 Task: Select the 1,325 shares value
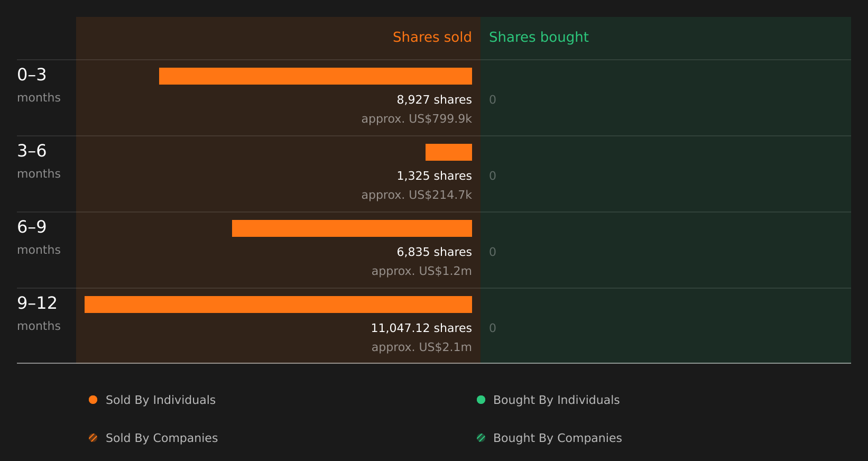coord(434,176)
